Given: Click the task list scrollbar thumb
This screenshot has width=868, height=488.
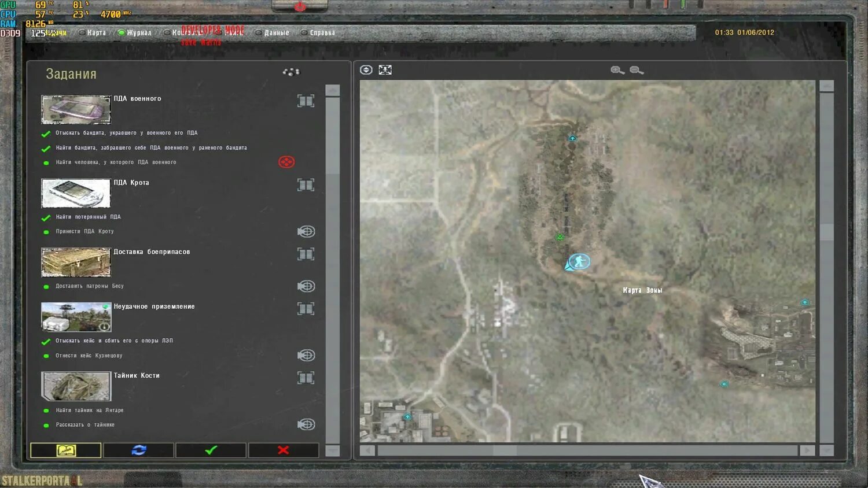Looking at the screenshot, I should [333, 136].
